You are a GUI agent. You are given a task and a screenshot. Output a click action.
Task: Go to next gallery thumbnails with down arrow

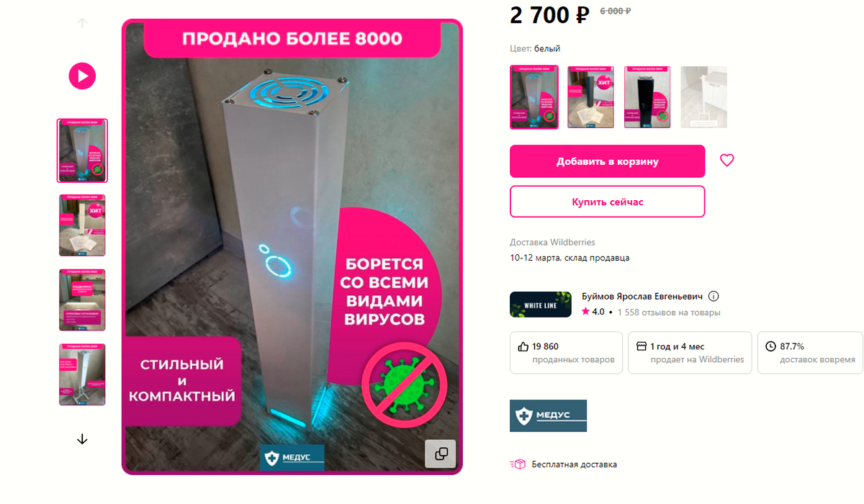(x=82, y=438)
